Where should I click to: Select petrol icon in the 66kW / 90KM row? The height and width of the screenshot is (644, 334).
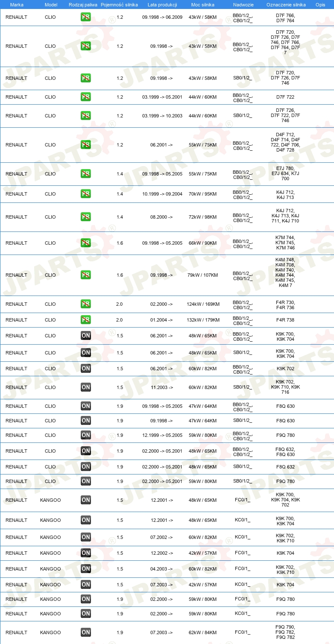click(x=86, y=243)
